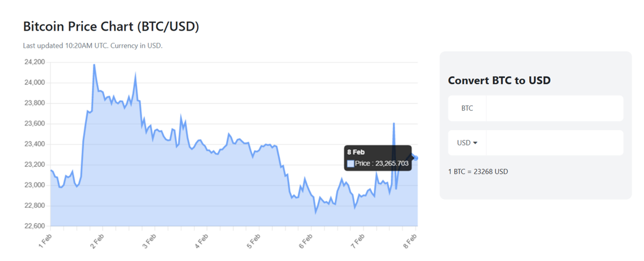Open the USD currency dropdown
The width and height of the screenshot is (644, 261).
pos(467,143)
